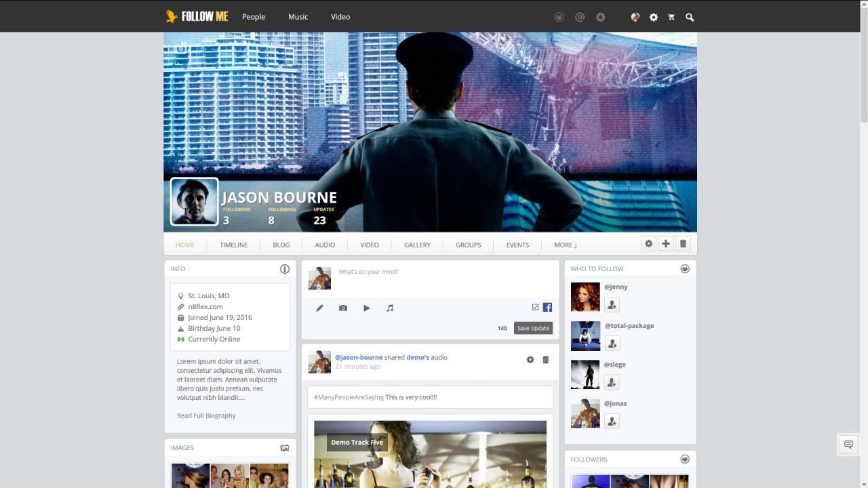
Task: Switch to the GALLERY tab
Action: 417,245
